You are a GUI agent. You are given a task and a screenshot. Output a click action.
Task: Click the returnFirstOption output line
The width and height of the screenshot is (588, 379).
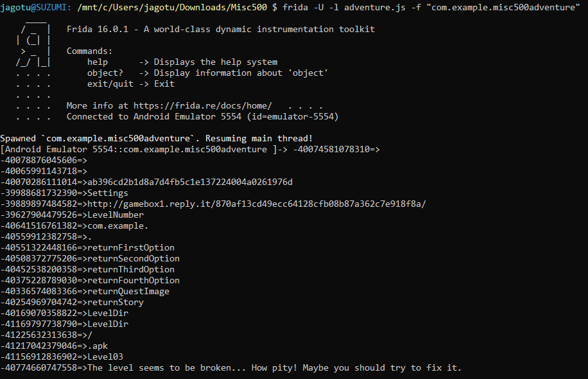click(x=131, y=247)
